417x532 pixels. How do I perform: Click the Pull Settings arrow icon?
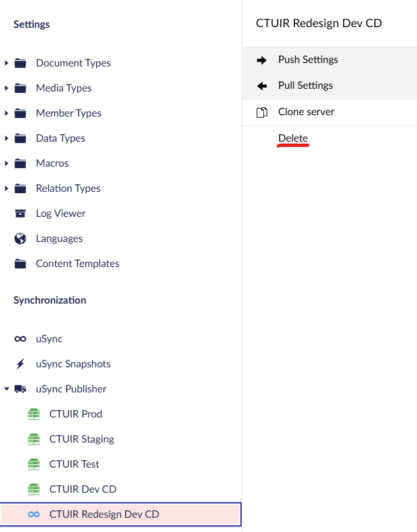[262, 86]
